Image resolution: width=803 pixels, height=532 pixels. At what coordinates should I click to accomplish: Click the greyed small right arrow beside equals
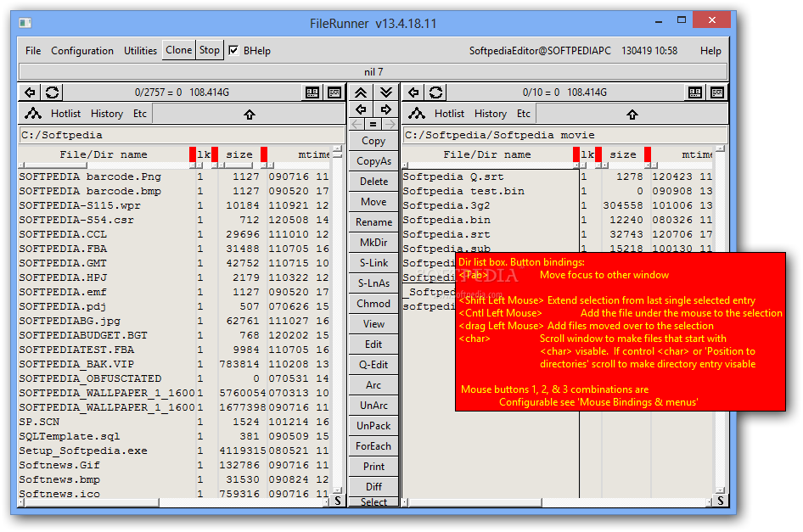click(390, 125)
